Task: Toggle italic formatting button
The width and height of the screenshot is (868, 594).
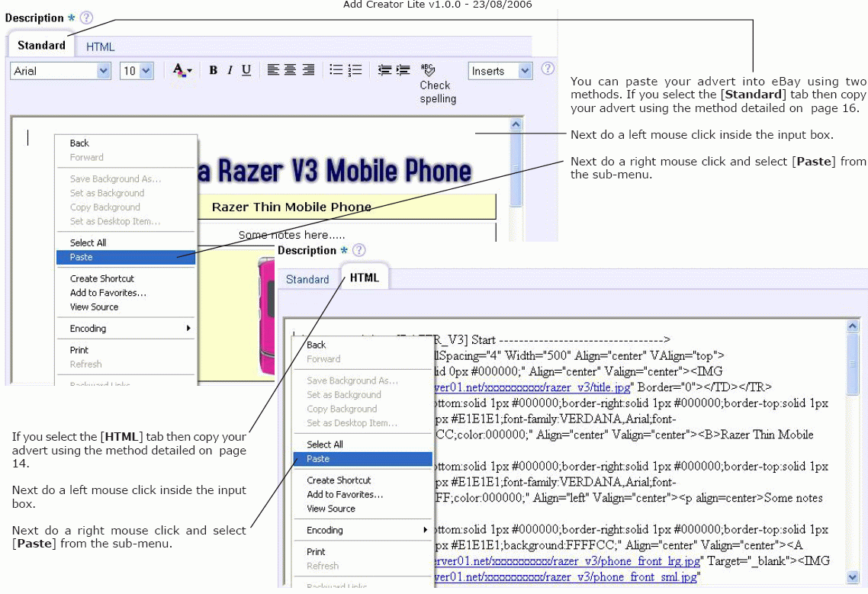Action: (x=230, y=70)
